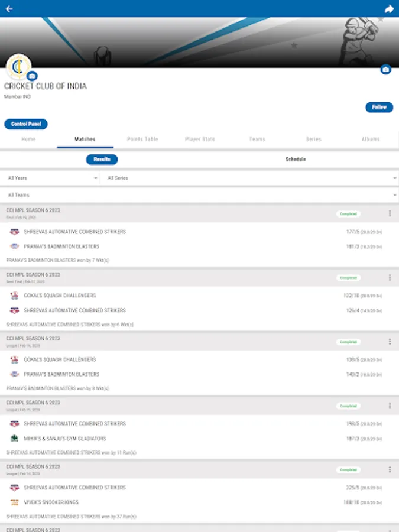Open options menu for the Final match
The width and height of the screenshot is (399, 532).
pyautogui.click(x=390, y=213)
